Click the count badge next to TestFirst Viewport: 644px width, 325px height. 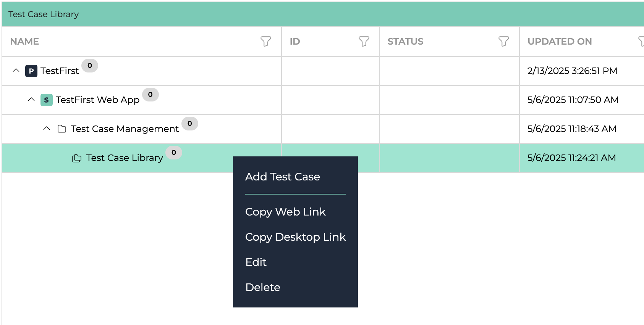pyautogui.click(x=90, y=66)
